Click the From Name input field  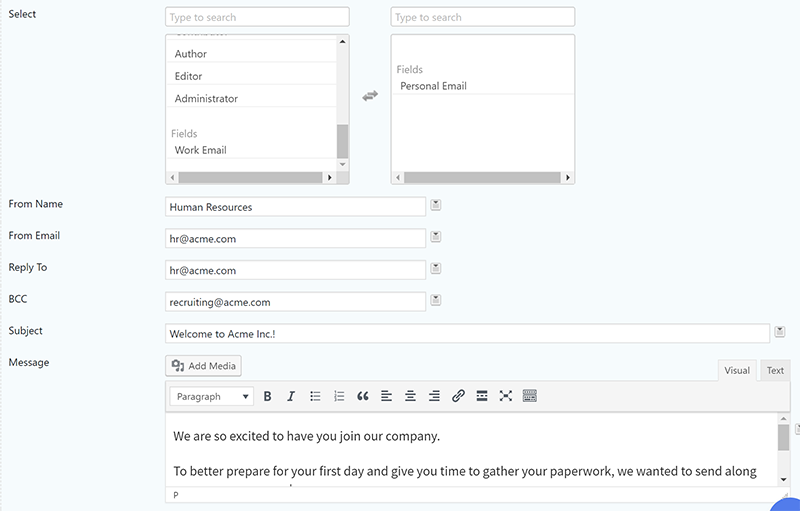coord(295,207)
